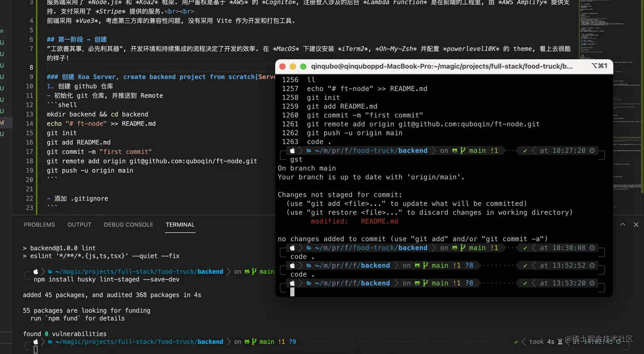Maximize the panel using the chevron-up control

pyautogui.click(x=622, y=224)
